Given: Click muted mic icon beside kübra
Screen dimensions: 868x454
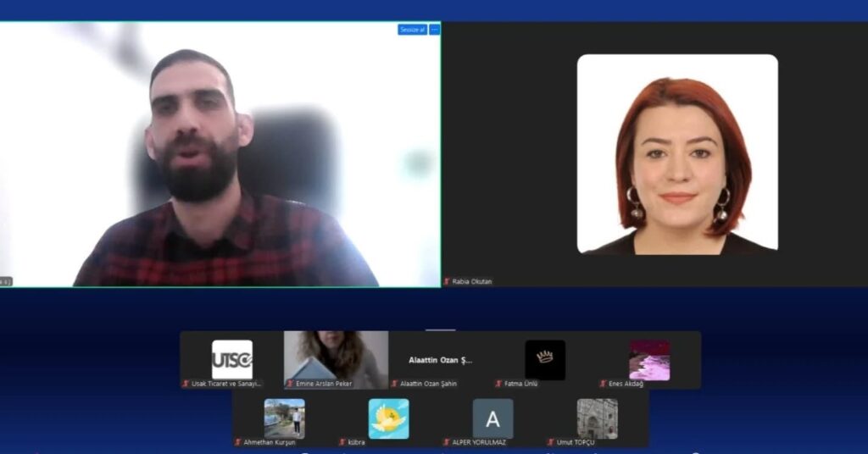Looking at the screenshot, I should (x=342, y=442).
